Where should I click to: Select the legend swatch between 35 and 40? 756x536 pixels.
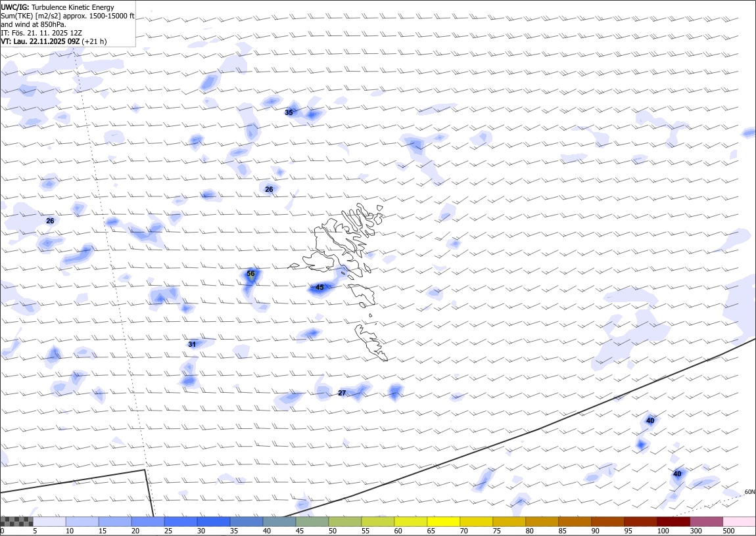(247, 521)
